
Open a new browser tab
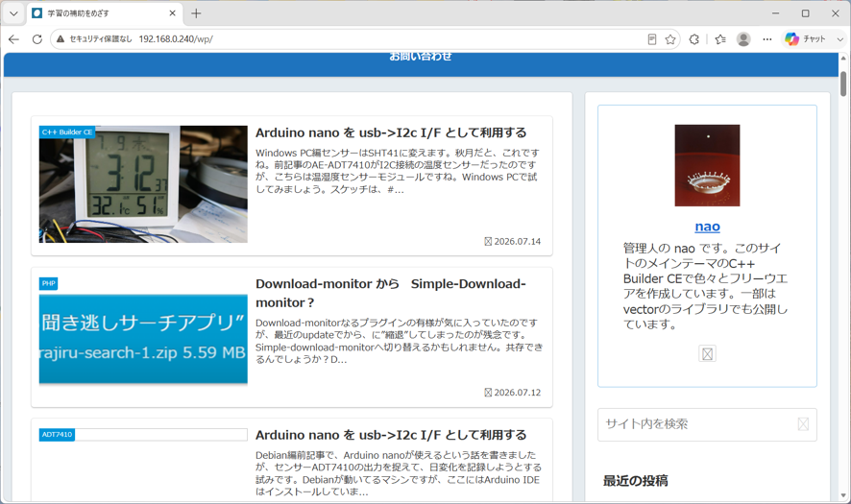click(196, 13)
